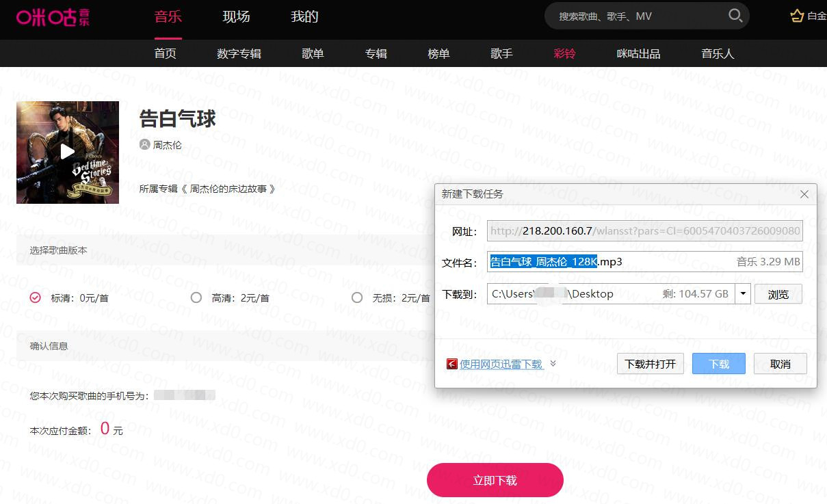Play the song from album cover
Image resolution: width=827 pixels, height=504 pixels.
pos(67,152)
